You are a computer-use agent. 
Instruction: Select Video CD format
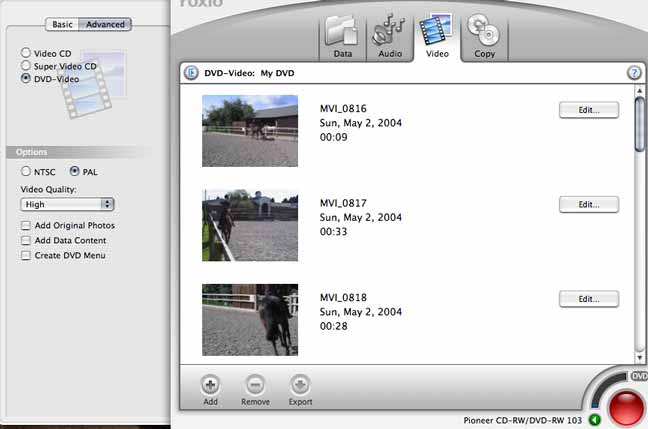click(x=26, y=52)
